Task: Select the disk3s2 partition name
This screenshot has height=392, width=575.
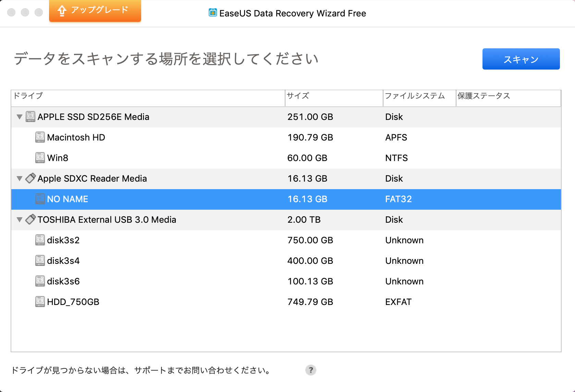Action: click(x=63, y=240)
